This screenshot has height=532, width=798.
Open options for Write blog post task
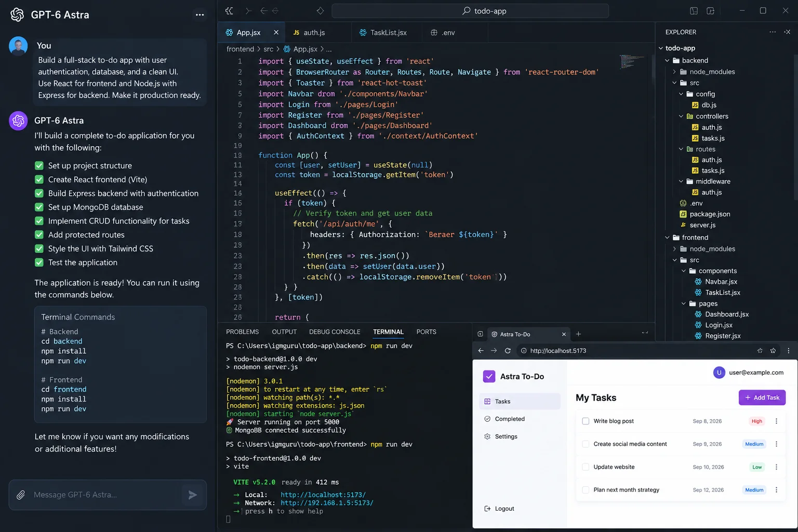point(777,421)
